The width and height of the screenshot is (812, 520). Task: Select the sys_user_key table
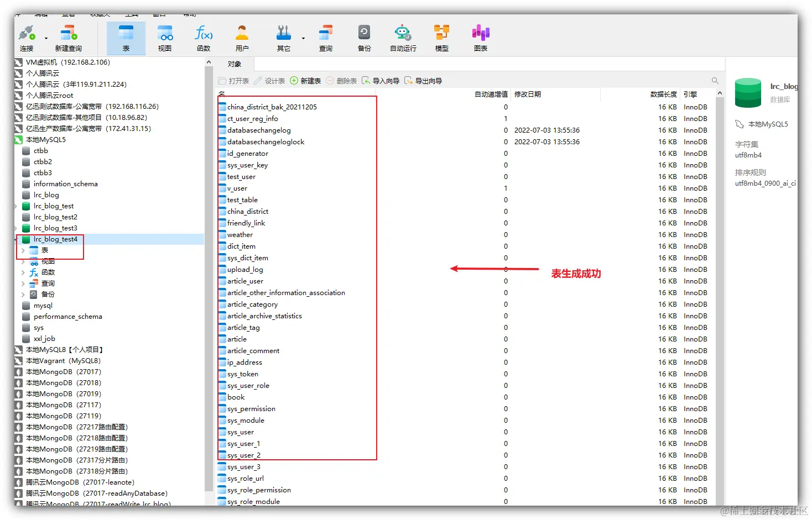(247, 165)
